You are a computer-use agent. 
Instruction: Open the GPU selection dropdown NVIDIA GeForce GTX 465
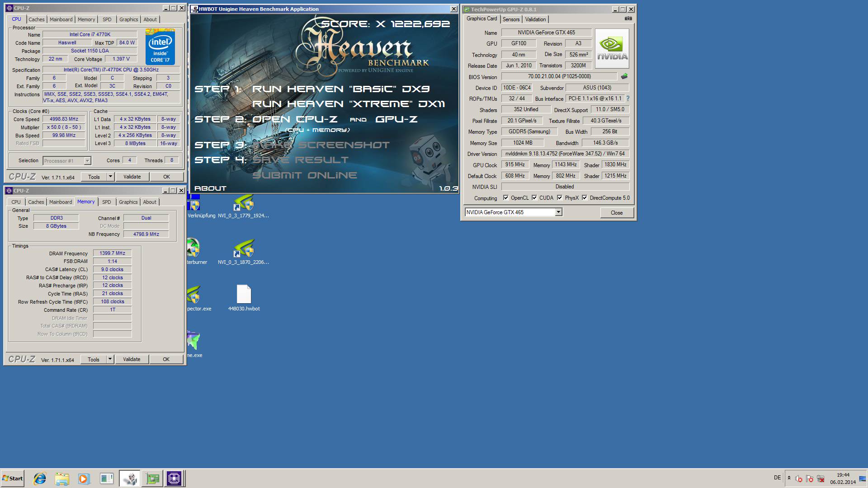513,212
